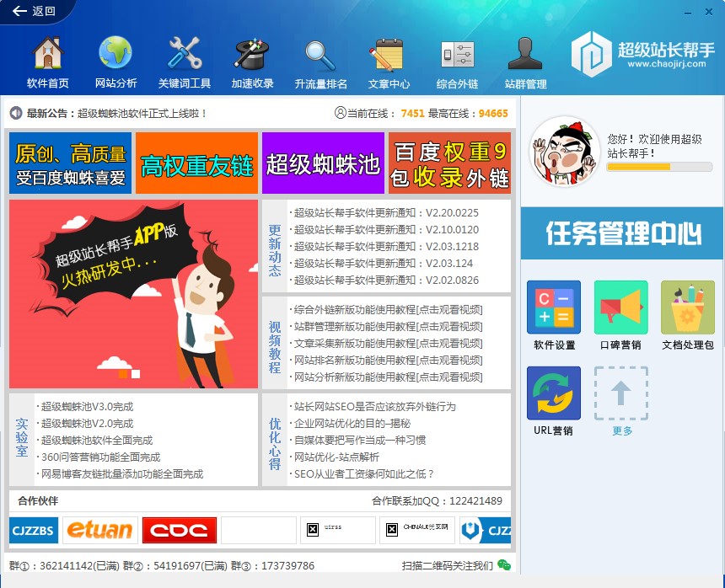Screen dimensions: 725x588
Task: Open the 软件首页 house icon
Action: 47,53
